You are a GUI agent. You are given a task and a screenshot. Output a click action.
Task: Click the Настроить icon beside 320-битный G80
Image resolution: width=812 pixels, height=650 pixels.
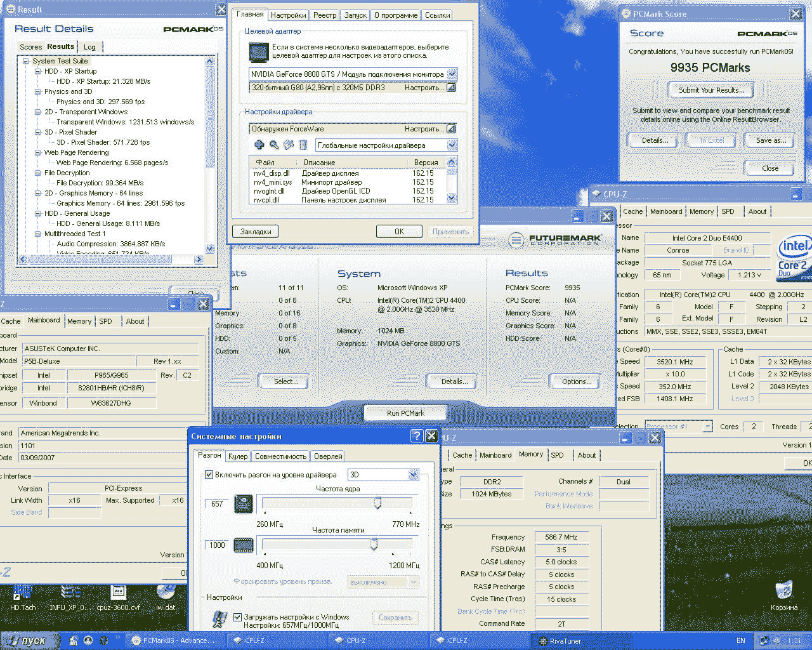coord(451,88)
